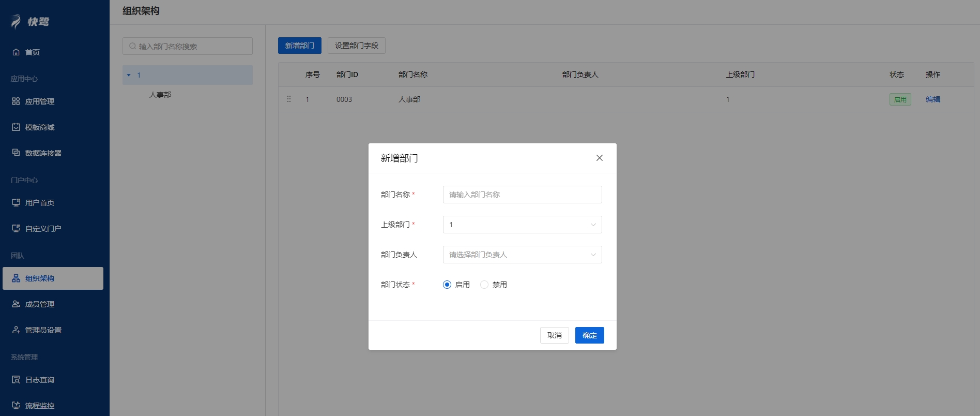
Task: Click the 管理员设置 icon
Action: [16, 330]
